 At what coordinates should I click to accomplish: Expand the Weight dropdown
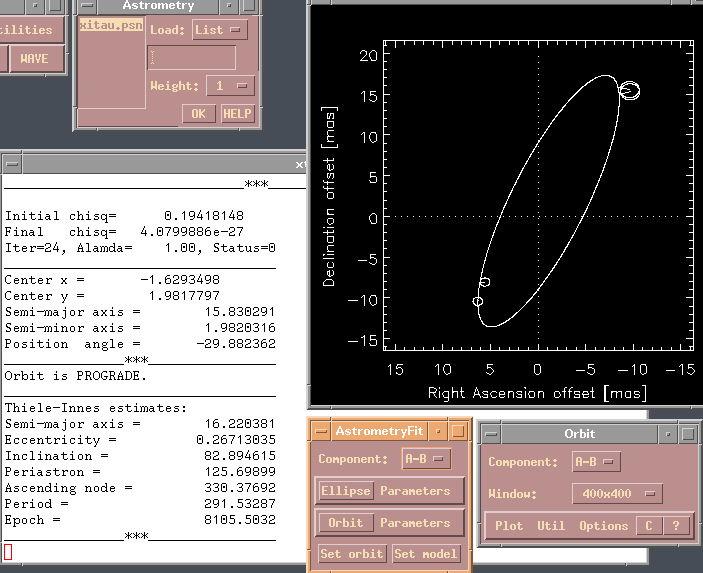(229, 86)
